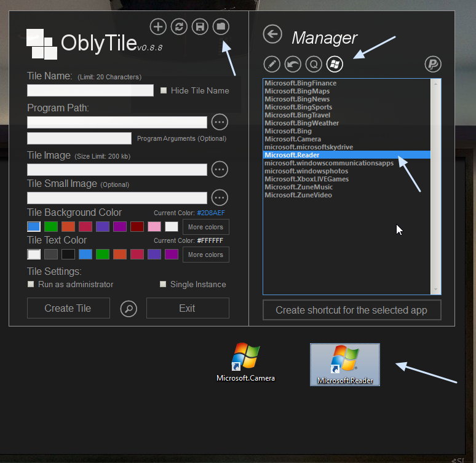Select Microsoft.ZuneMusic in the list
The image size is (476, 463).
click(347, 187)
